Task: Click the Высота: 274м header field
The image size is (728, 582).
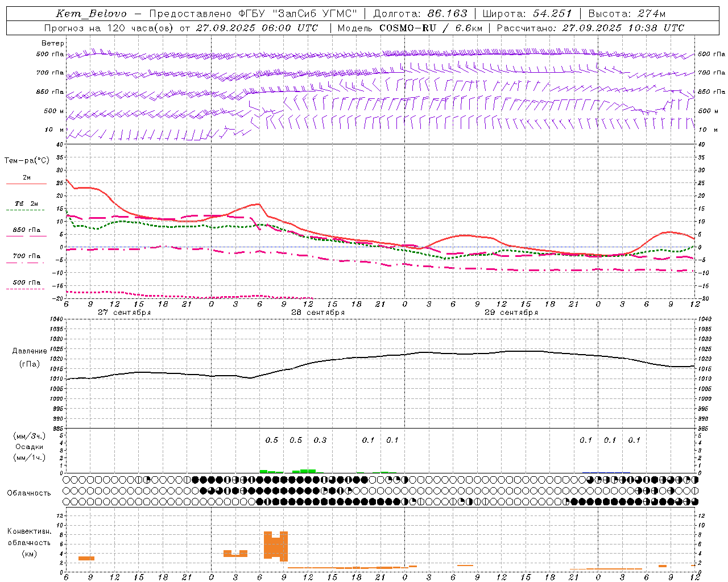Action: click(627, 14)
